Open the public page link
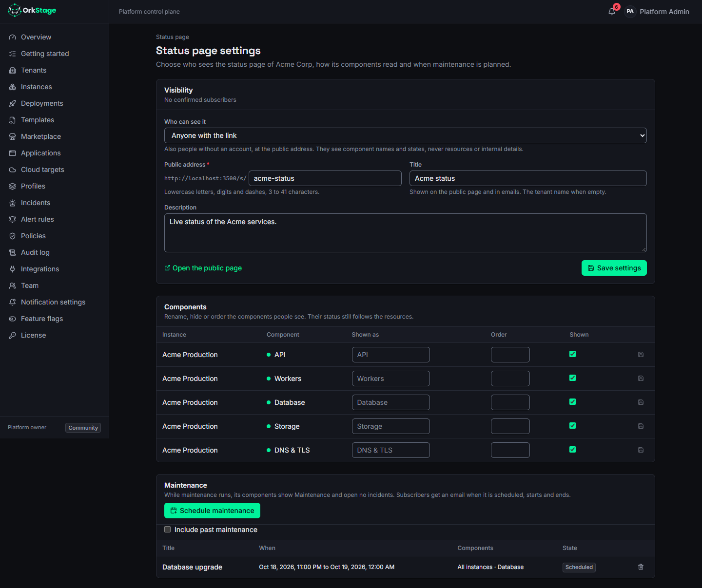The width and height of the screenshot is (702, 588). coord(203,268)
